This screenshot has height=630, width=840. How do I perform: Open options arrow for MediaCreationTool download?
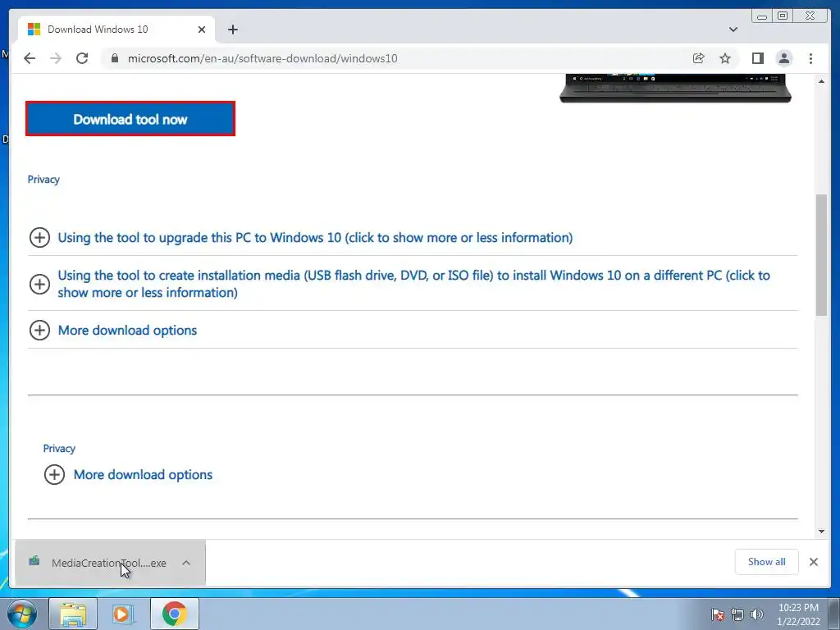(x=186, y=563)
